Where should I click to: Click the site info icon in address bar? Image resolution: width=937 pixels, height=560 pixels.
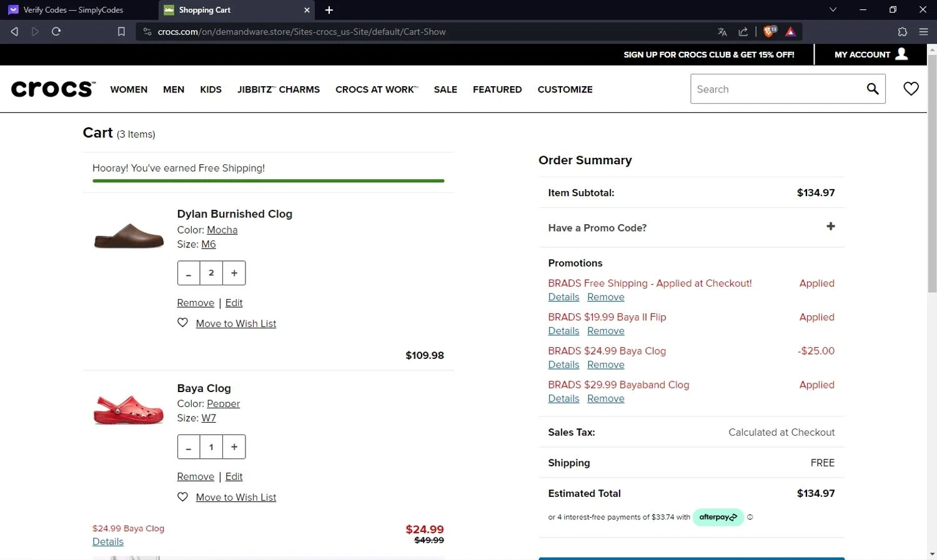click(147, 31)
